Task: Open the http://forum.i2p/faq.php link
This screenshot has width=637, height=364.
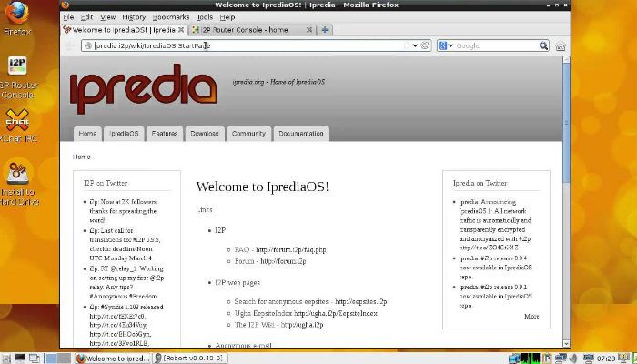Action: click(x=291, y=249)
